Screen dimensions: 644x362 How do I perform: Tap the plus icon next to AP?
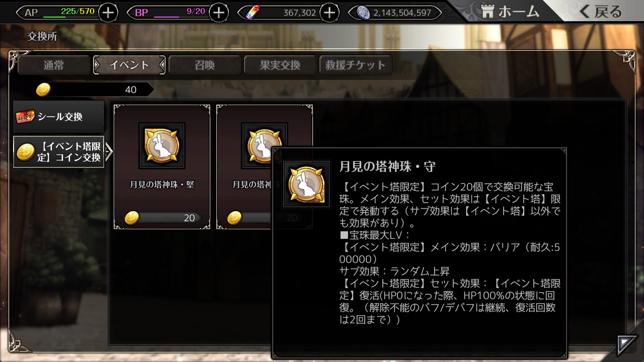click(108, 12)
